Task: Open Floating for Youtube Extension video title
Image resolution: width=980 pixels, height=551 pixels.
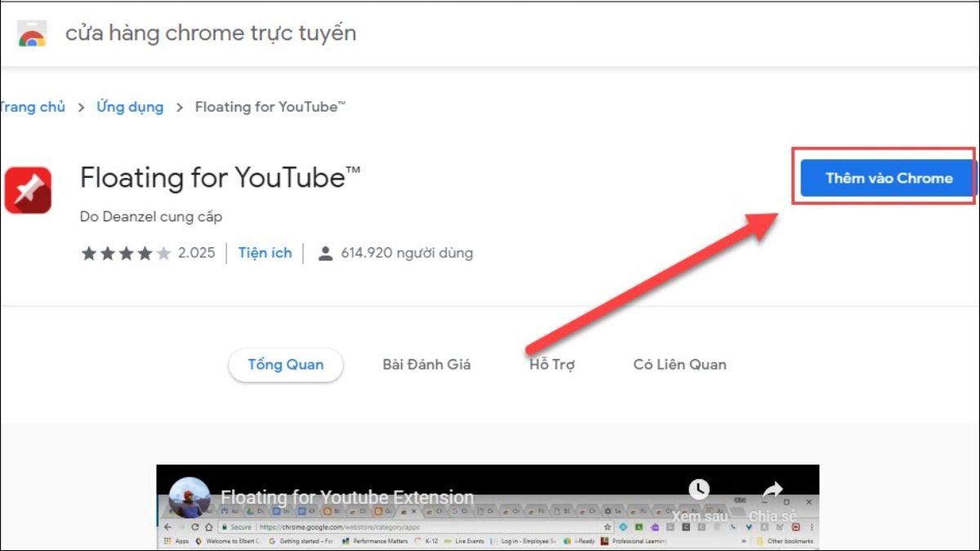Action: point(347,497)
